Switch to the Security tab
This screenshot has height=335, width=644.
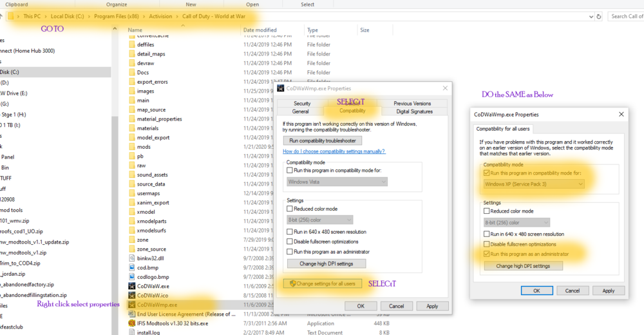pos(302,103)
